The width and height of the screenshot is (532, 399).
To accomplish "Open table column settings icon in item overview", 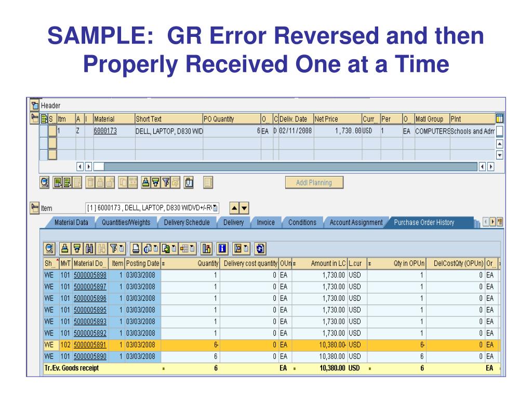I will pos(499,118).
